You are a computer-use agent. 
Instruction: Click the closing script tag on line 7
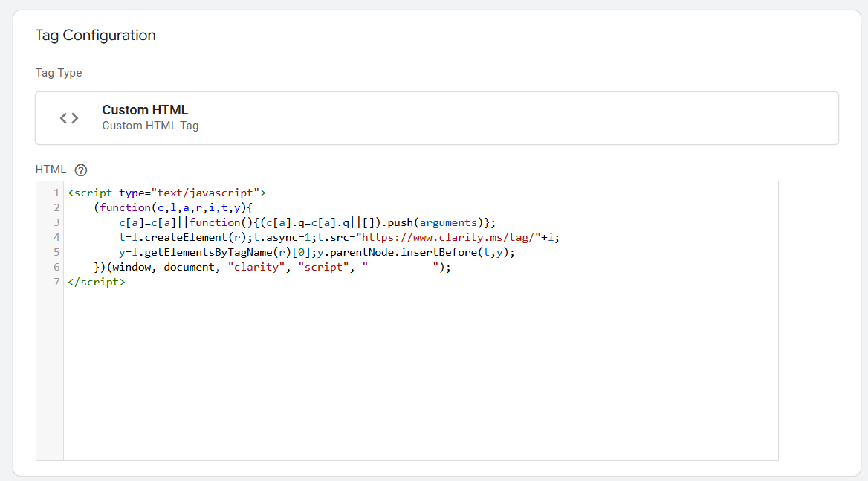[97, 283]
